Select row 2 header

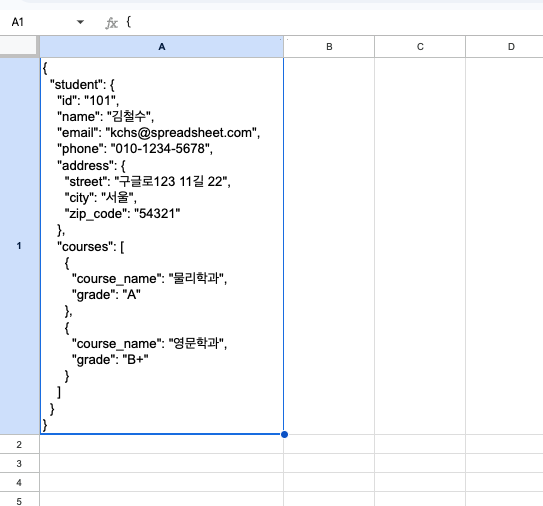(19, 444)
